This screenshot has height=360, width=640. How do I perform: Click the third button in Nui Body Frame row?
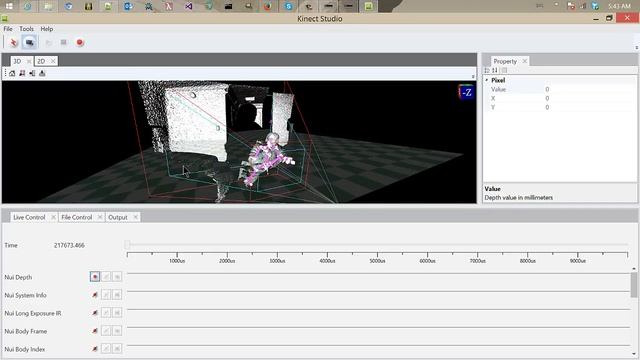click(x=117, y=331)
